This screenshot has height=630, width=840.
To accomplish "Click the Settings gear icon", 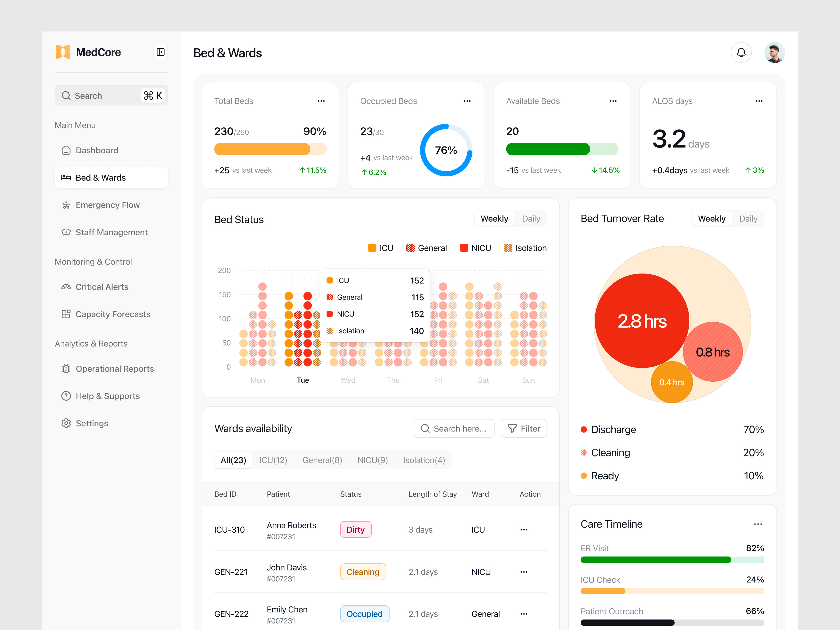I will pos(66,423).
